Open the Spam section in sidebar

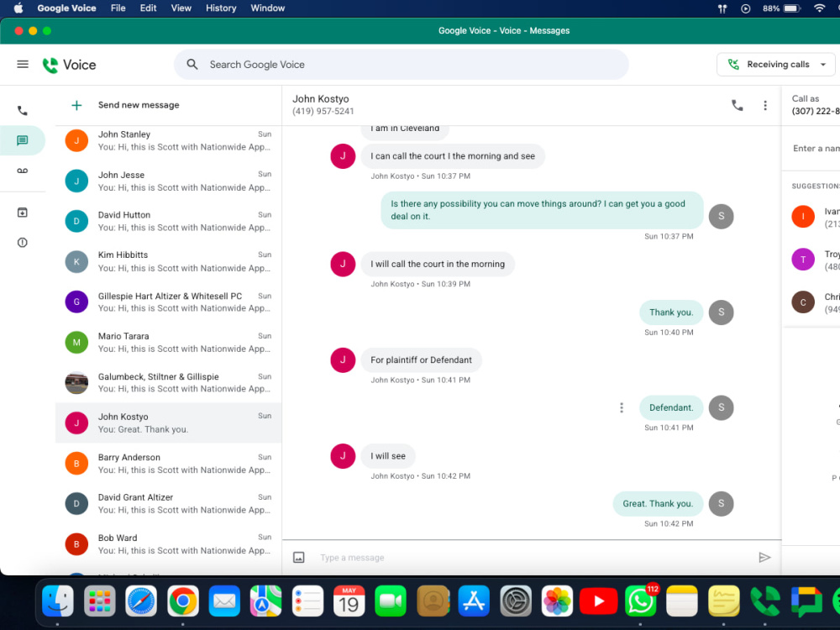coord(23,243)
